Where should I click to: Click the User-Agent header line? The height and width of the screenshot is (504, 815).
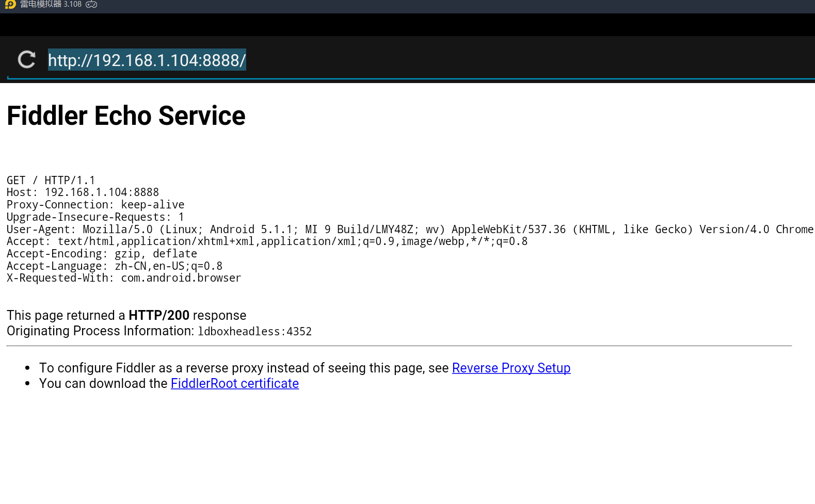pyautogui.click(x=410, y=229)
